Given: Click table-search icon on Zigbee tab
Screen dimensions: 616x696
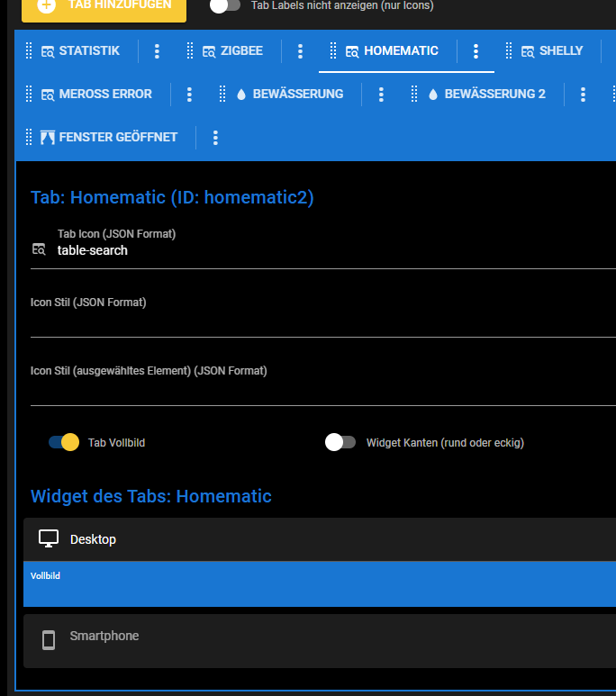Looking at the screenshot, I should point(209,52).
